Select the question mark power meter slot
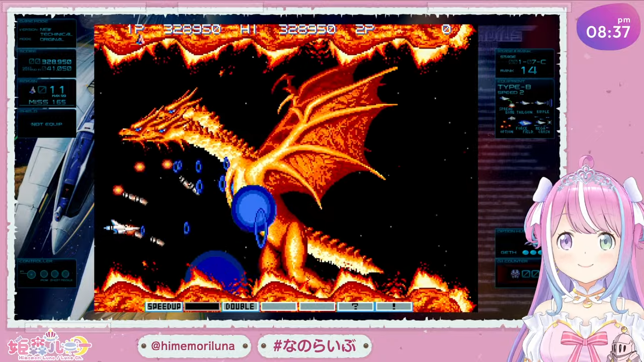This screenshot has width=644, height=362. click(x=355, y=306)
